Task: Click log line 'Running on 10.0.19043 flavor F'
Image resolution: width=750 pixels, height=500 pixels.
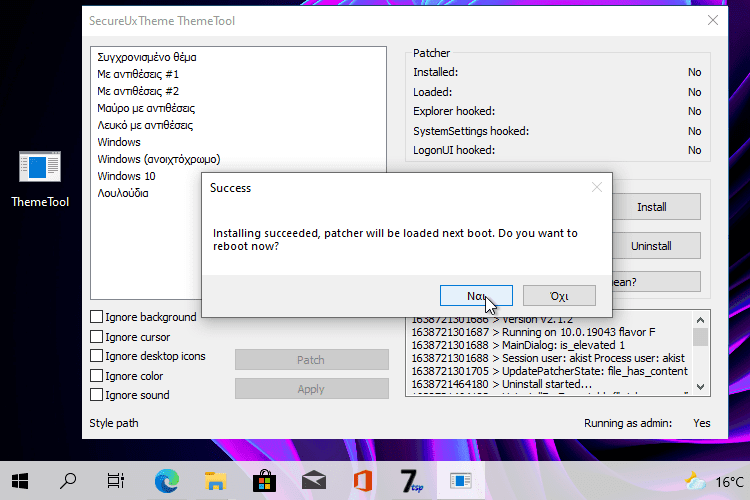Action: (x=533, y=332)
